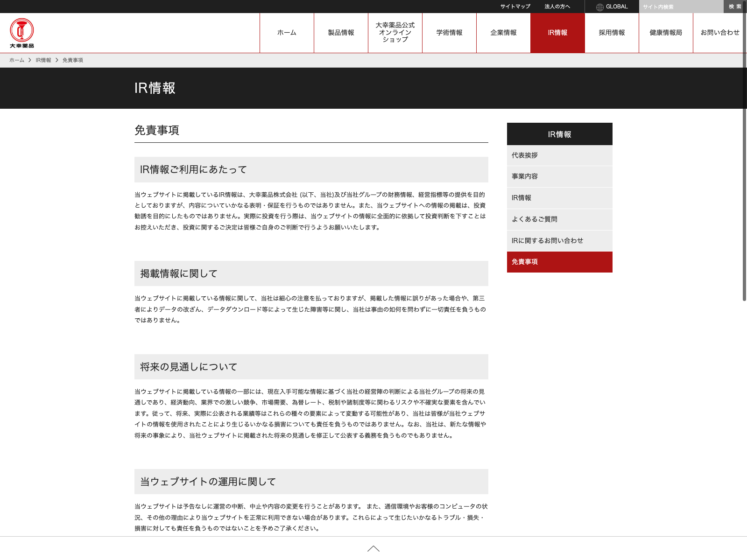
Task: Click the IR情報 breadcrumb link
Action: 43,60
